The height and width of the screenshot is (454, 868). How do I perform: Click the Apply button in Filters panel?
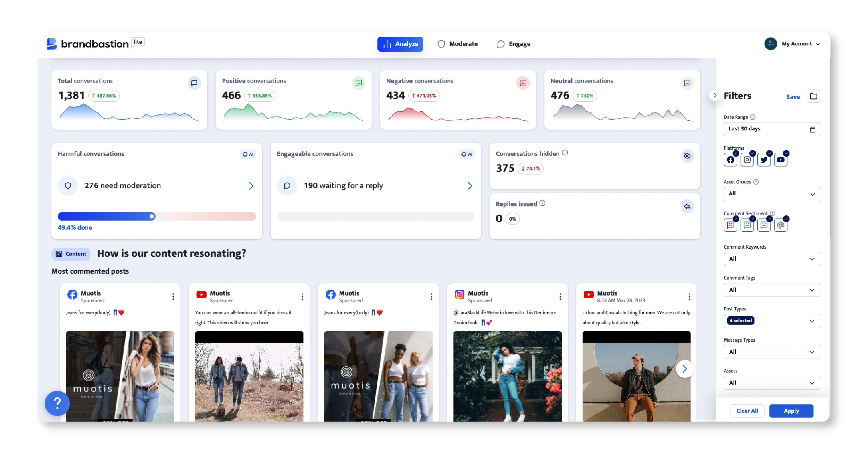point(791,411)
